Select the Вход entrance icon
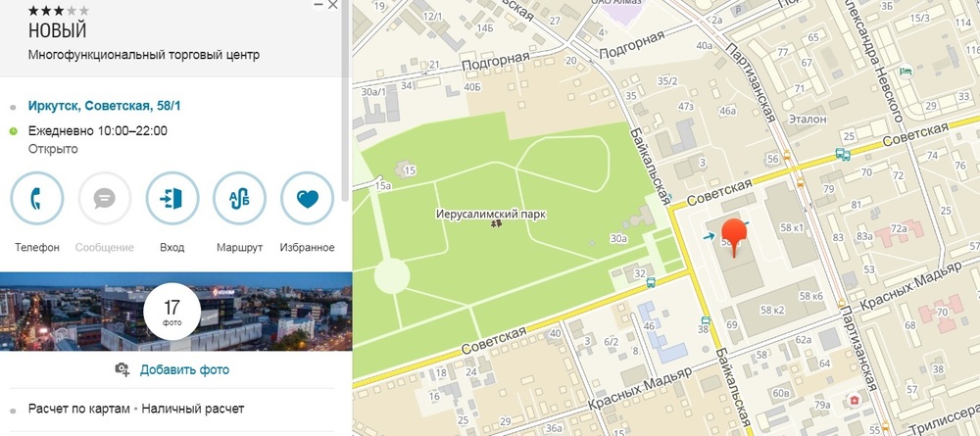 tap(171, 199)
